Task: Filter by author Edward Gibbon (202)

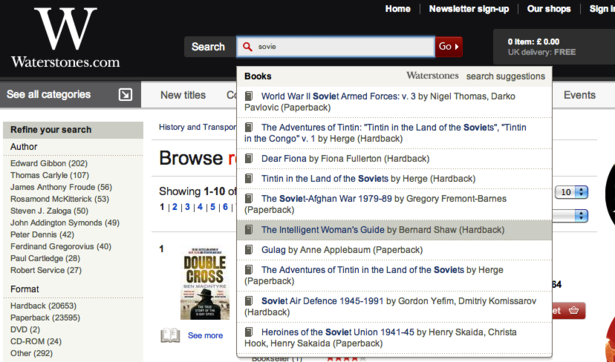Action: click(49, 163)
